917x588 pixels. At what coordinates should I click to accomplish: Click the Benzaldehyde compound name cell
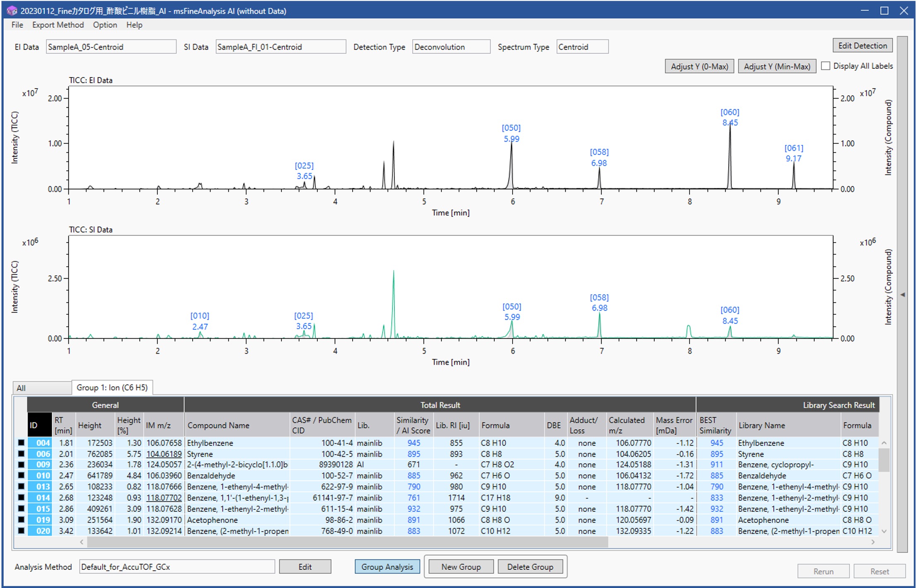click(x=237, y=475)
